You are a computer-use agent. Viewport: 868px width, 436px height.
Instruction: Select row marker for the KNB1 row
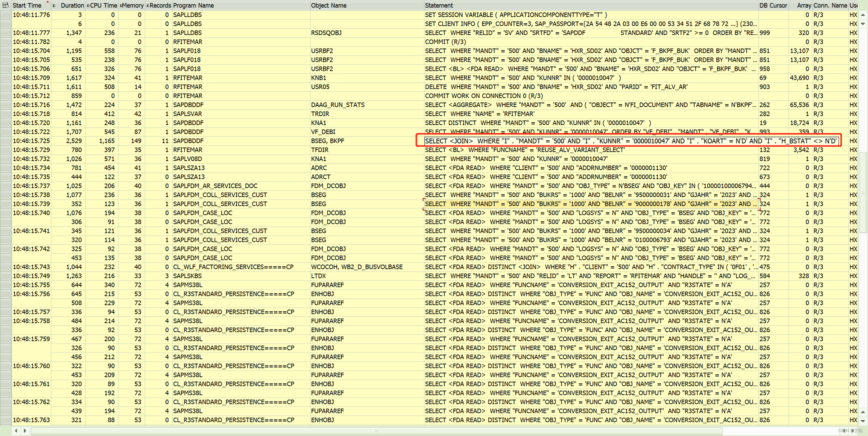tap(6, 78)
